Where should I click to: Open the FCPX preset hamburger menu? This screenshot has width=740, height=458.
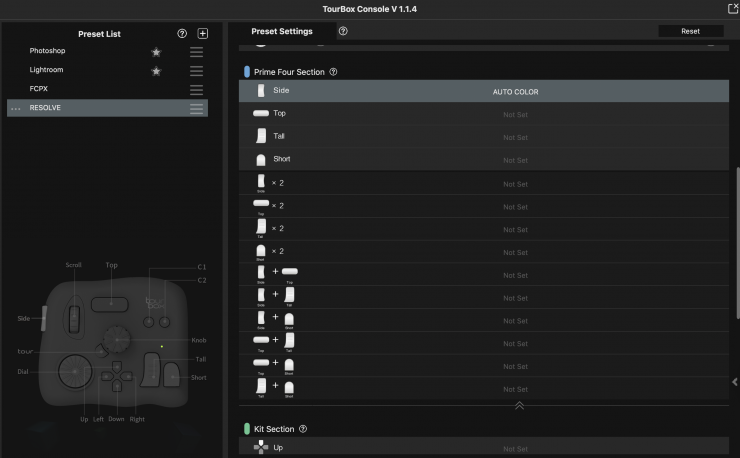click(x=197, y=89)
